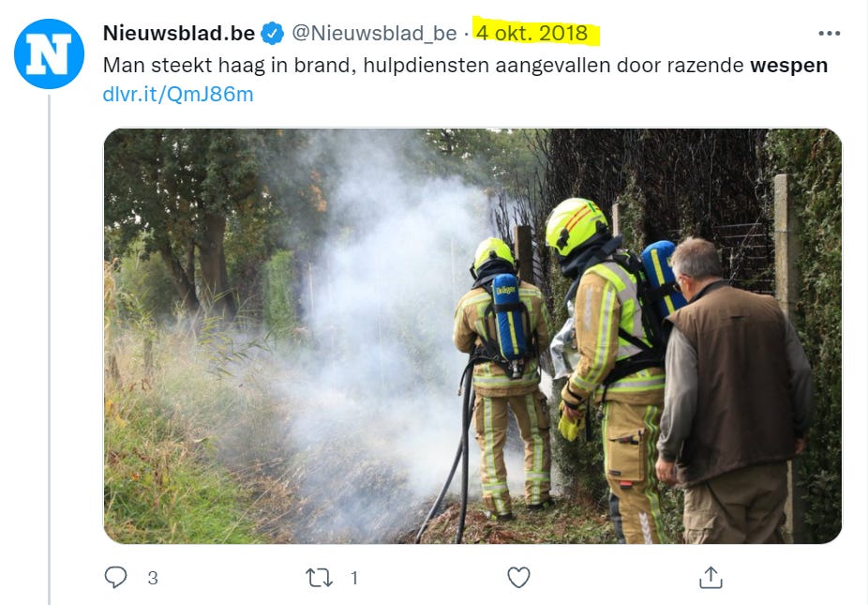The image size is (868, 605).
Task: Reply using the speech bubble icon
Action: pos(115,577)
